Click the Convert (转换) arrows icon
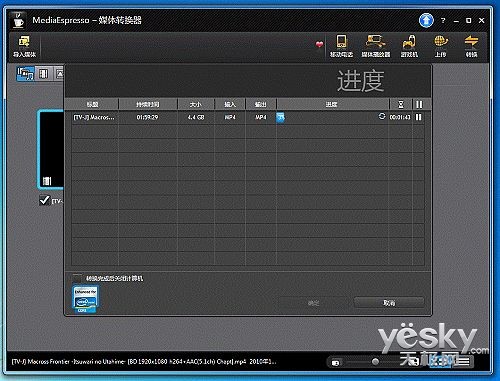 tap(471, 46)
